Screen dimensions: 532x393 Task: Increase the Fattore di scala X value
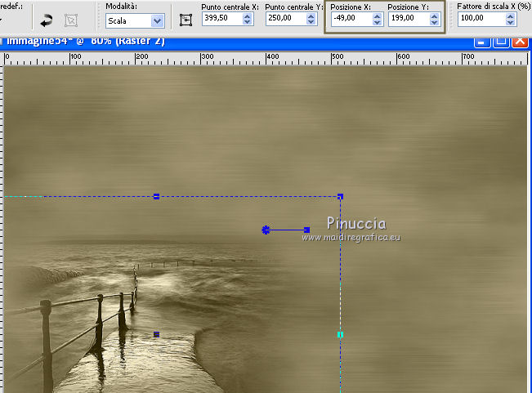point(510,16)
